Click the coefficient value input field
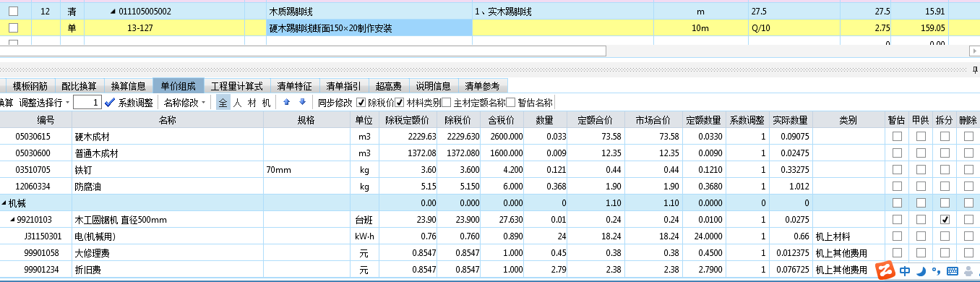The width and height of the screenshot is (980, 282). [x=87, y=103]
